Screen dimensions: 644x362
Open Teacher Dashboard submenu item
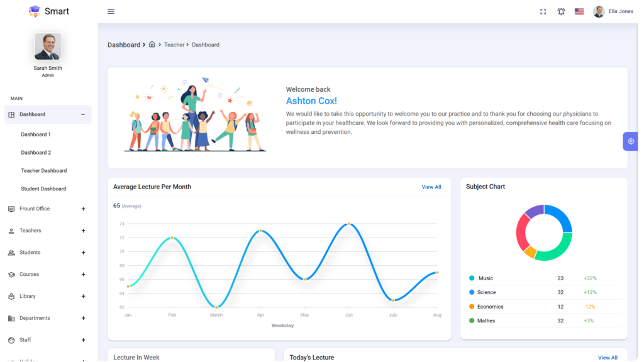pyautogui.click(x=44, y=171)
